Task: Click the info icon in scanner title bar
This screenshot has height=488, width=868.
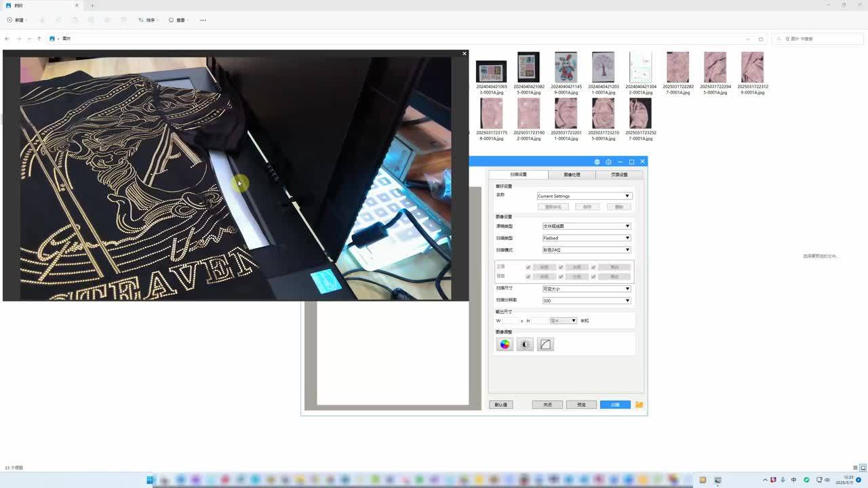Action: 608,162
